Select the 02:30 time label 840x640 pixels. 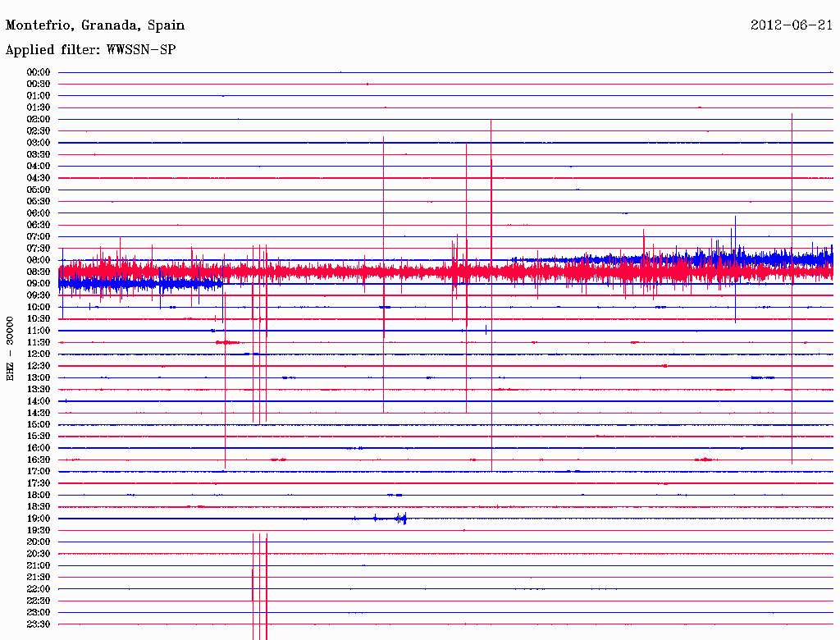39,131
